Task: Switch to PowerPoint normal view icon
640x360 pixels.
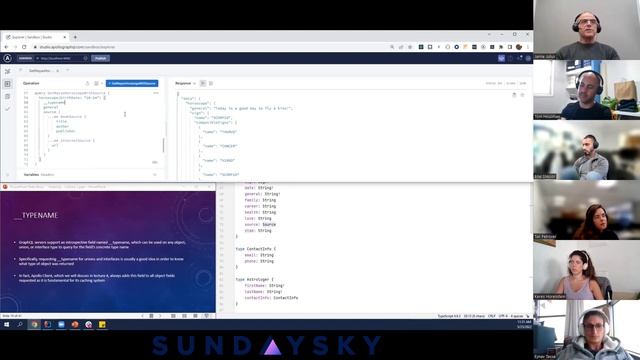Action: tap(173, 316)
